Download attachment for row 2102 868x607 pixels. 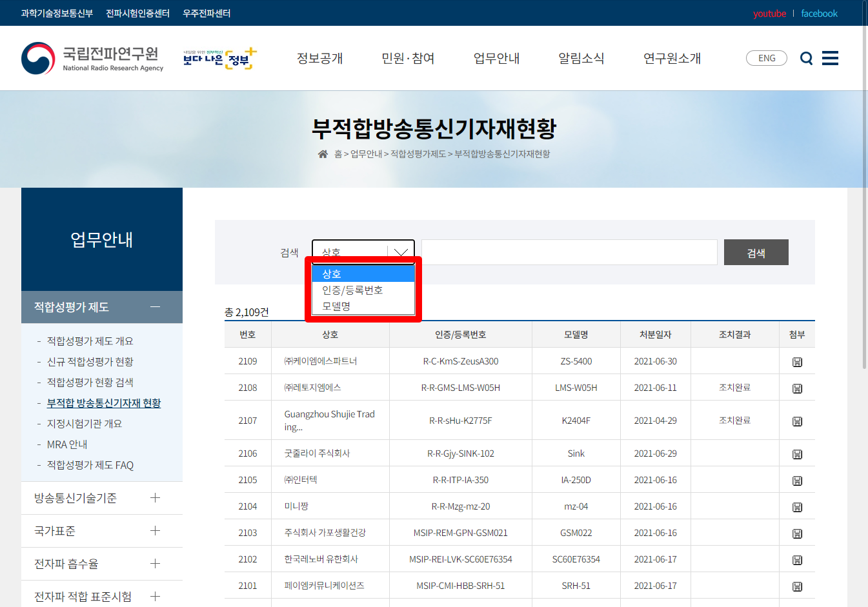(x=797, y=560)
